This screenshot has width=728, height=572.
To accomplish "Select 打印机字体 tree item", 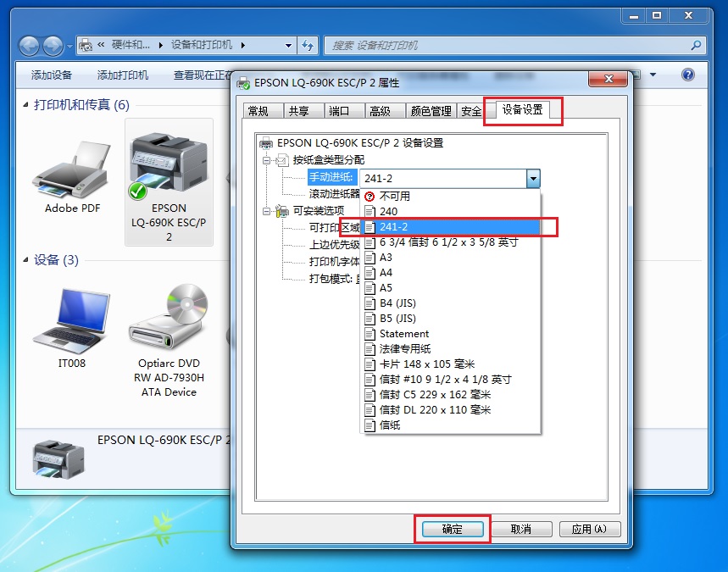I will [334, 262].
